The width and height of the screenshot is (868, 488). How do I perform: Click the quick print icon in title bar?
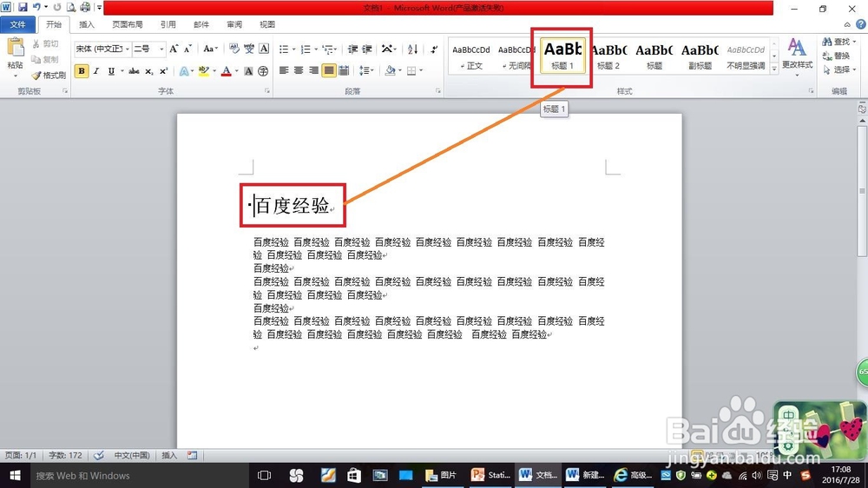click(x=85, y=7)
